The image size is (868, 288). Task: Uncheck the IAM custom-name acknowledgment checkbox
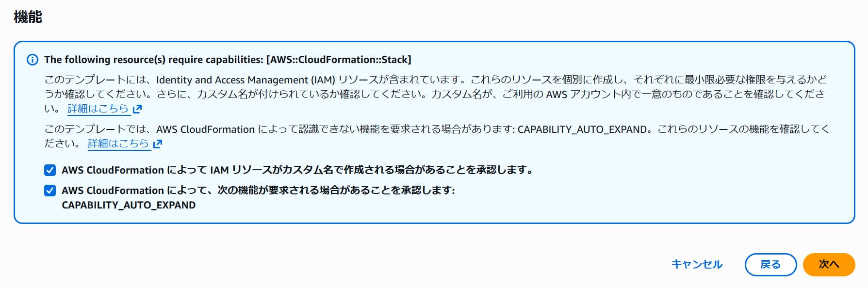(50, 170)
